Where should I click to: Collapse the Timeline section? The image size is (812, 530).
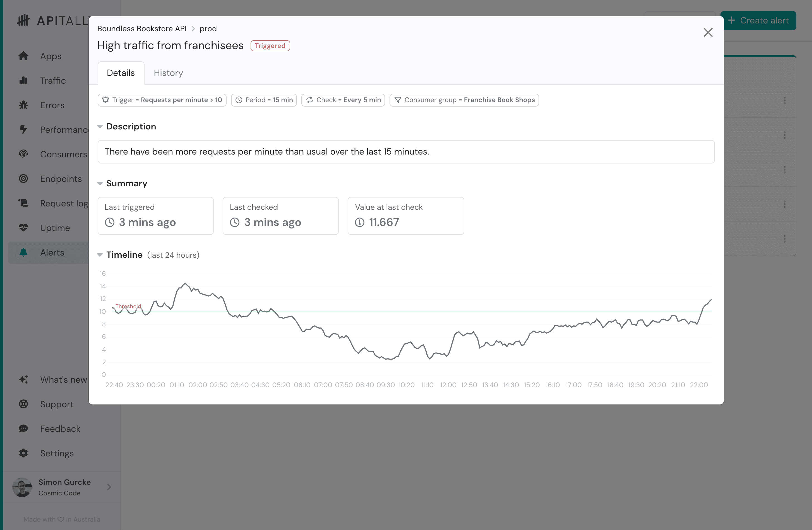[99, 255]
